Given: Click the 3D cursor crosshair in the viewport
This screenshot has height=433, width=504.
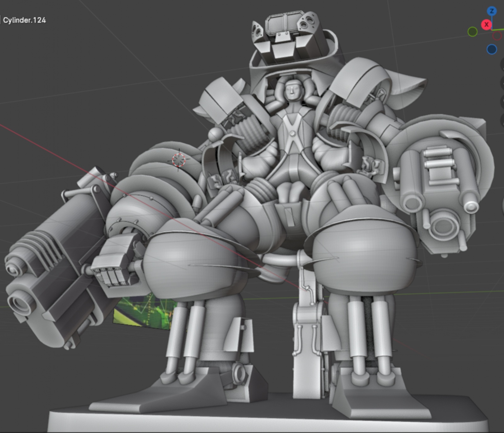Looking at the screenshot, I should click(x=179, y=160).
